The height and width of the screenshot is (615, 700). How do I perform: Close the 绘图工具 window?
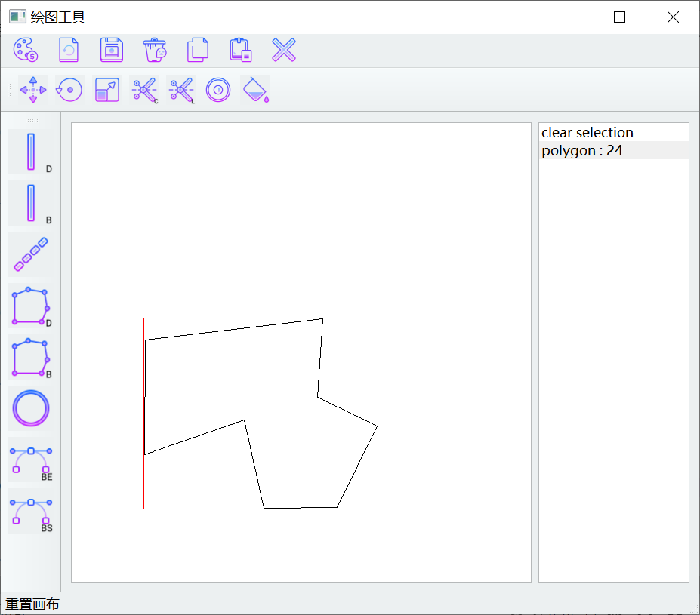click(x=673, y=17)
